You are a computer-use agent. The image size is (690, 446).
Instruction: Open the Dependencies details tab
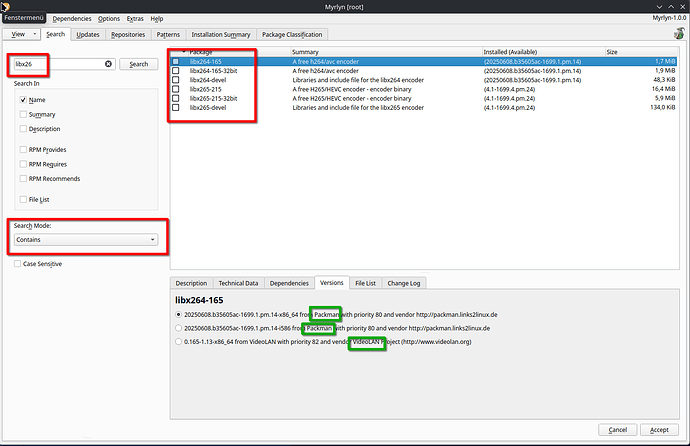click(x=289, y=283)
